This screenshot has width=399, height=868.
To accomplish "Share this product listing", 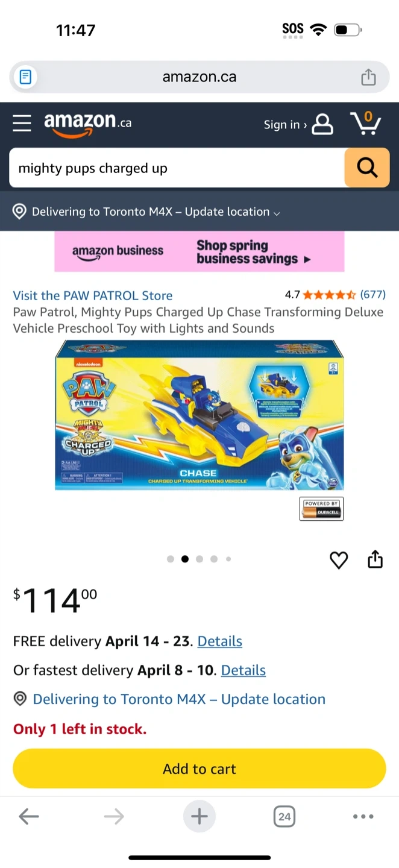I will (x=375, y=559).
